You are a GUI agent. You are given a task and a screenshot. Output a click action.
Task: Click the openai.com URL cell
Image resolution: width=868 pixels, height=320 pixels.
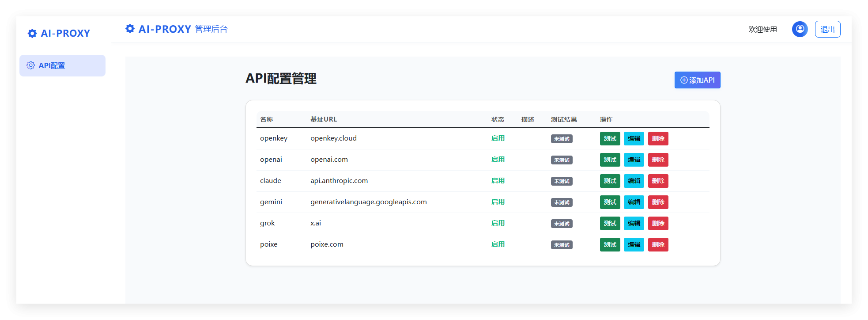329,160
